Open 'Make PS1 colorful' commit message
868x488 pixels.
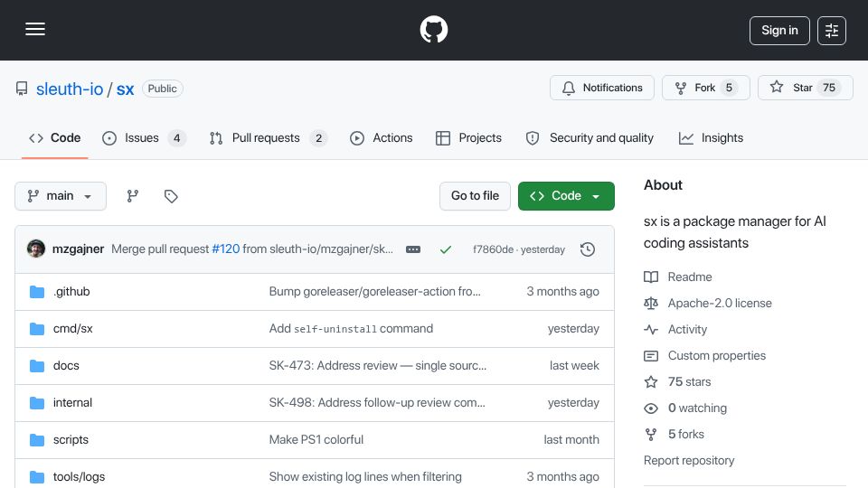point(316,440)
